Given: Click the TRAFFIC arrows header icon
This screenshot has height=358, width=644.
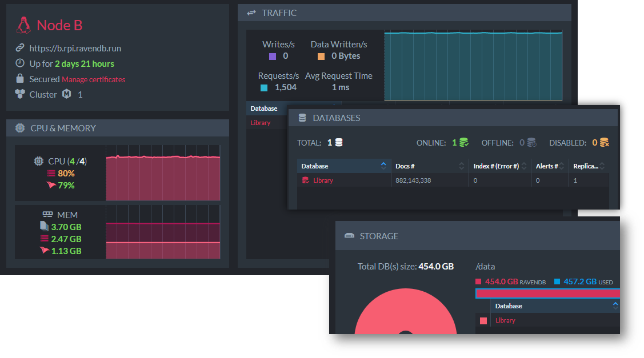Looking at the screenshot, I should pos(251,13).
